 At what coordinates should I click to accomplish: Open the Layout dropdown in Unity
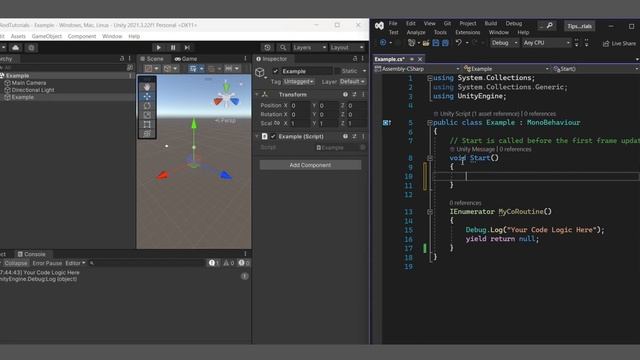tap(347, 48)
